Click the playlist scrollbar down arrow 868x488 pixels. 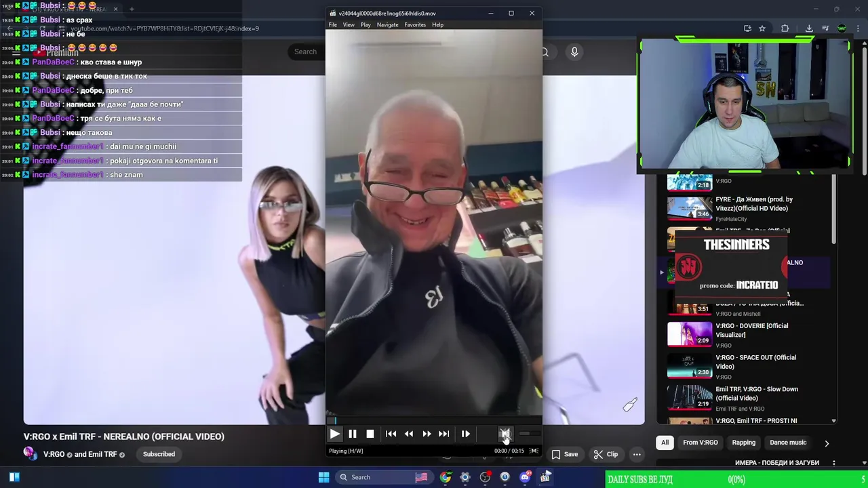(833, 421)
